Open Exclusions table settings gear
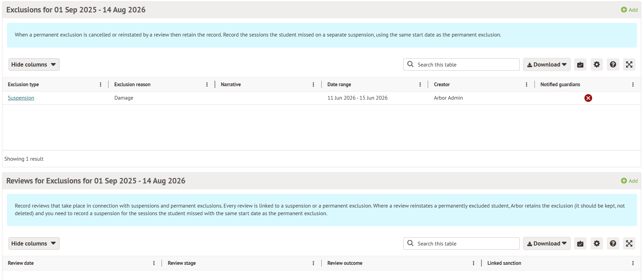644x280 pixels. [x=597, y=64]
